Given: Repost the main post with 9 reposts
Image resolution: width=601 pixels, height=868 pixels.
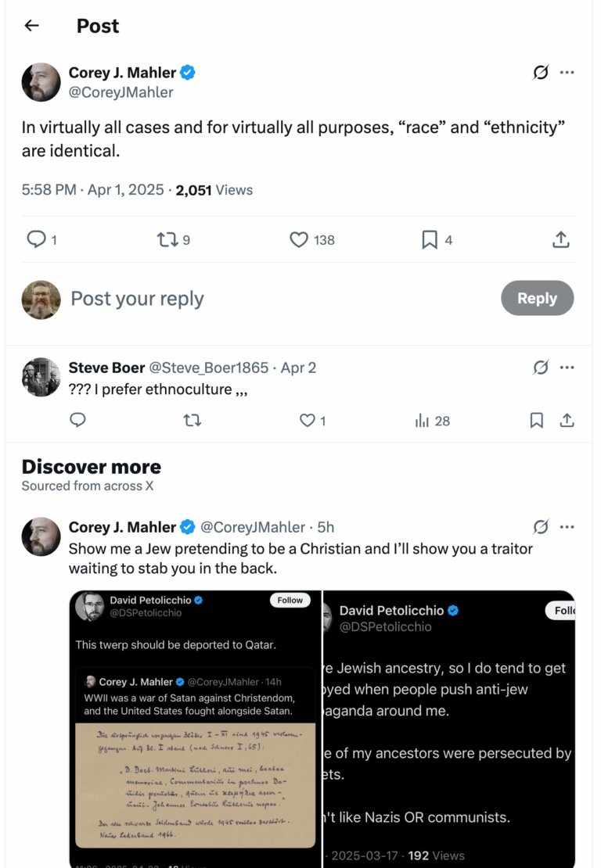Looking at the screenshot, I should [167, 240].
